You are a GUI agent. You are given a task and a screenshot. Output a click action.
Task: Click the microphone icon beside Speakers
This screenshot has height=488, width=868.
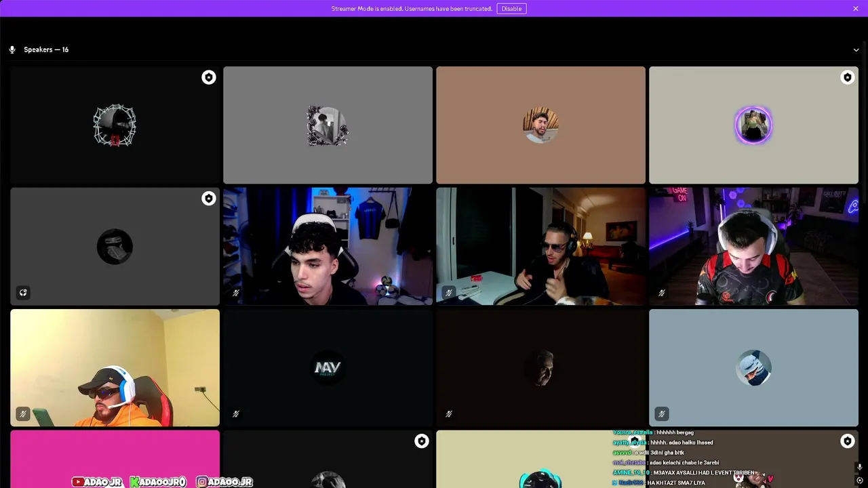[x=12, y=49]
